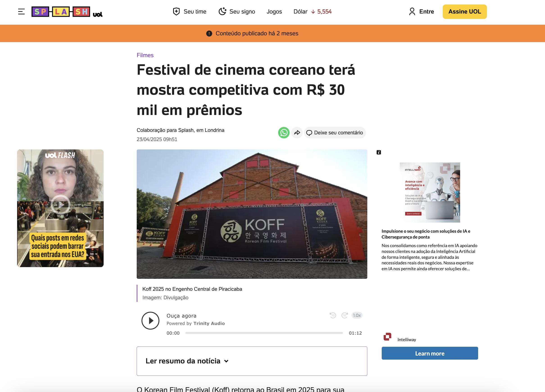Screen dimensions: 545x392
Task: Open the Dólar quote link
Action: [312, 11]
